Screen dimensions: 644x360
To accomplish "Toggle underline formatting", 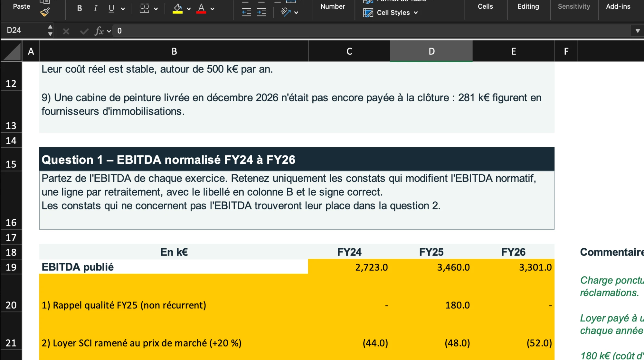I will click(x=111, y=8).
